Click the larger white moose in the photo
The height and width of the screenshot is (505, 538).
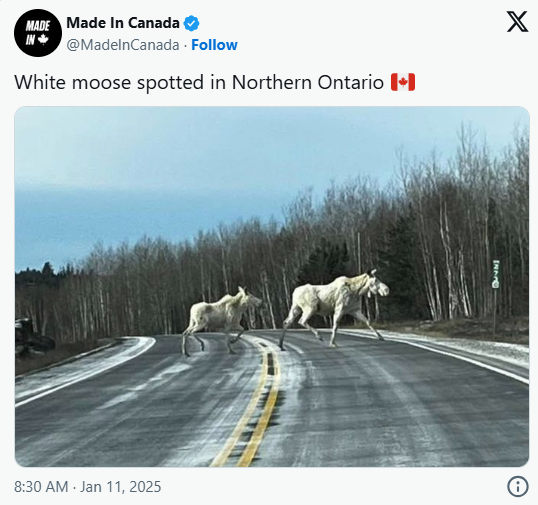point(334,308)
